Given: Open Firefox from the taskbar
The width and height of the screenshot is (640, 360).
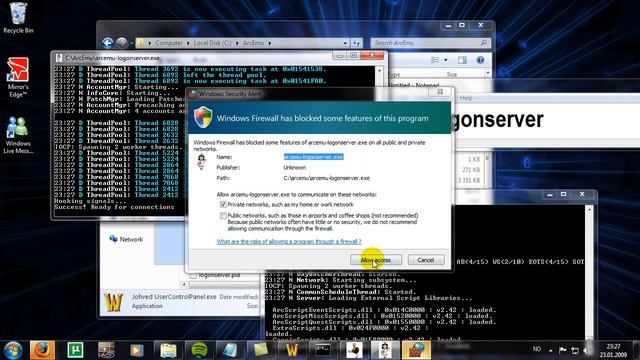Looking at the screenshot, I should 42,350.
